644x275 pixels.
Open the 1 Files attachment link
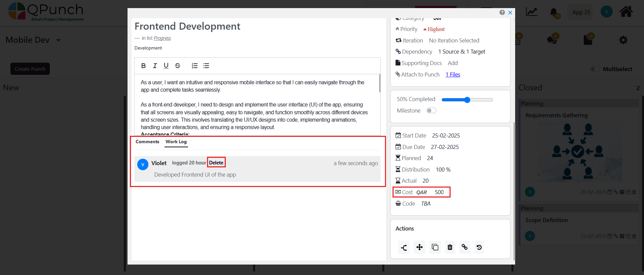(453, 74)
